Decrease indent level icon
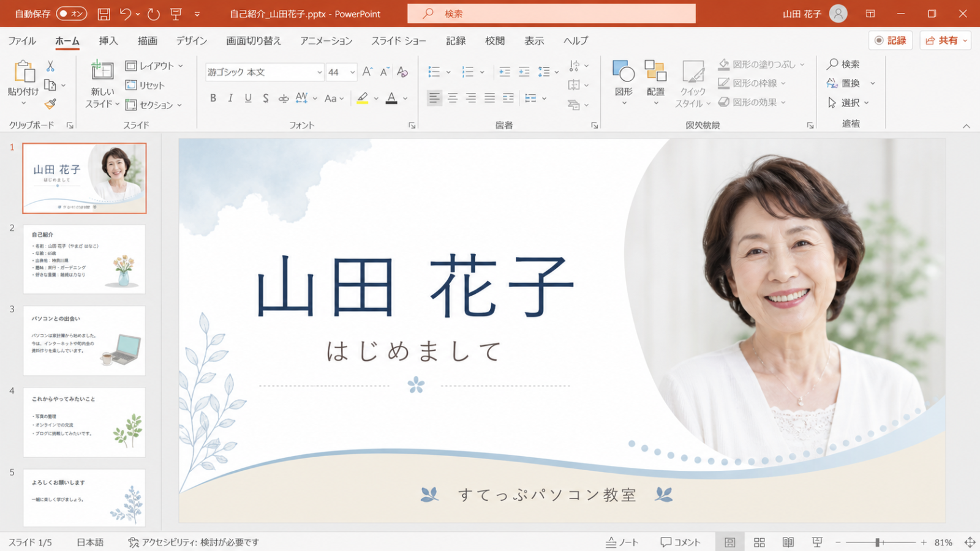This screenshot has height=551, width=980. pyautogui.click(x=505, y=72)
